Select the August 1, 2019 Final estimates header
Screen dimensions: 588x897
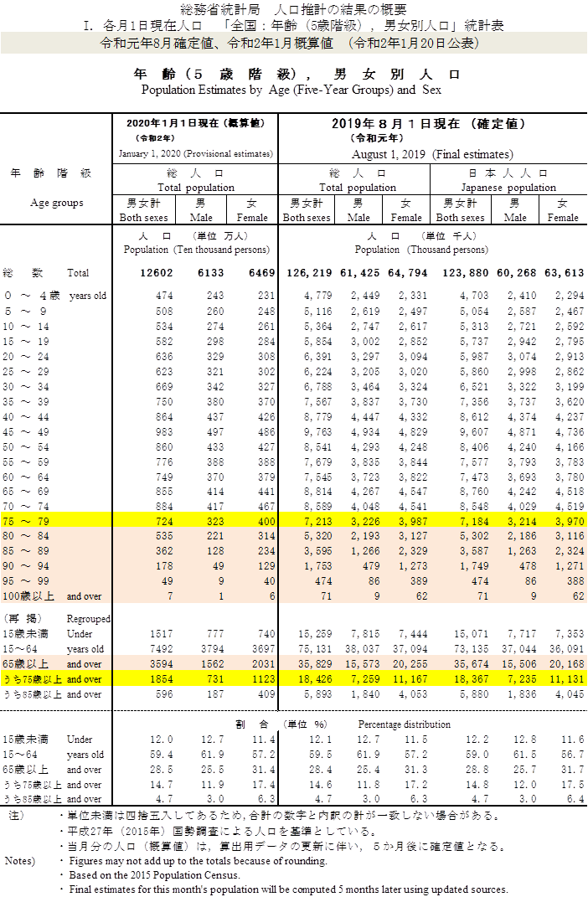432,154
